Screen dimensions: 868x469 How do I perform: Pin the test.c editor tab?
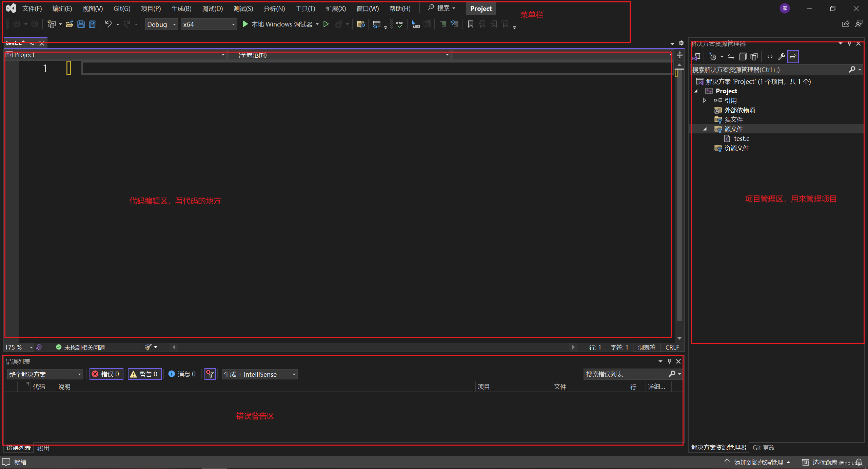pyautogui.click(x=32, y=43)
